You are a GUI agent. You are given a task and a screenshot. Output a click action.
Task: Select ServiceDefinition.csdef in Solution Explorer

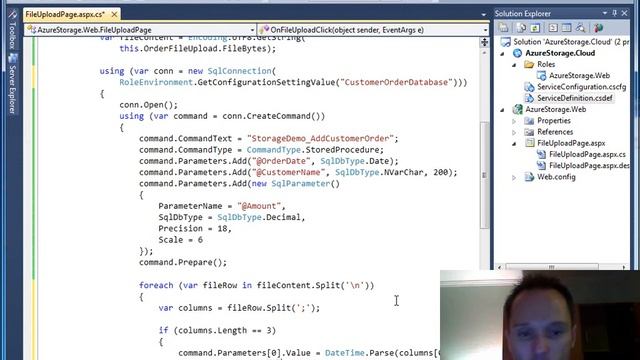click(x=575, y=98)
